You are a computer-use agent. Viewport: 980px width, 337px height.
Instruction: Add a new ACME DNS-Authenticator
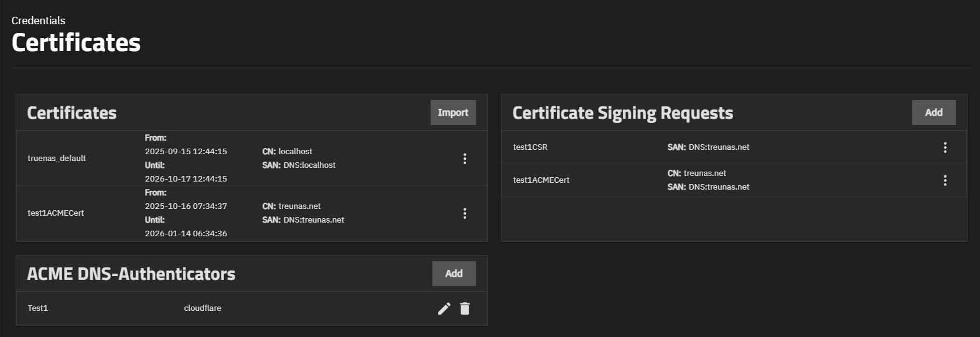454,274
